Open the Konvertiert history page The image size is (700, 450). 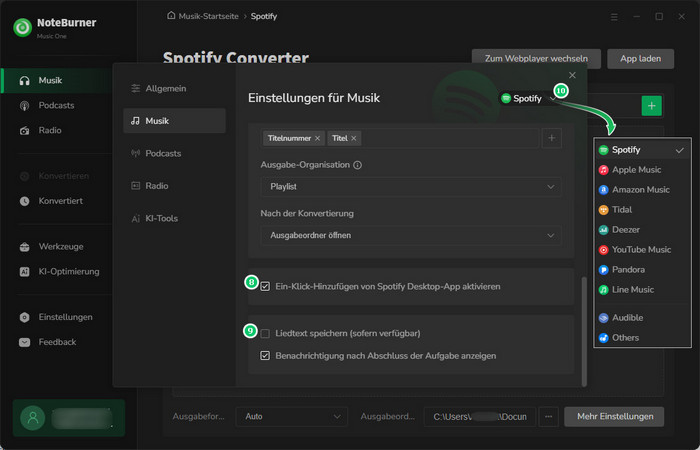pyautogui.click(x=60, y=201)
